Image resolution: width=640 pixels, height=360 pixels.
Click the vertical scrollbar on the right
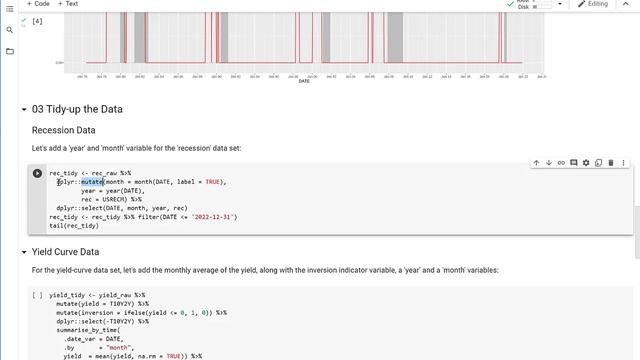click(x=637, y=233)
